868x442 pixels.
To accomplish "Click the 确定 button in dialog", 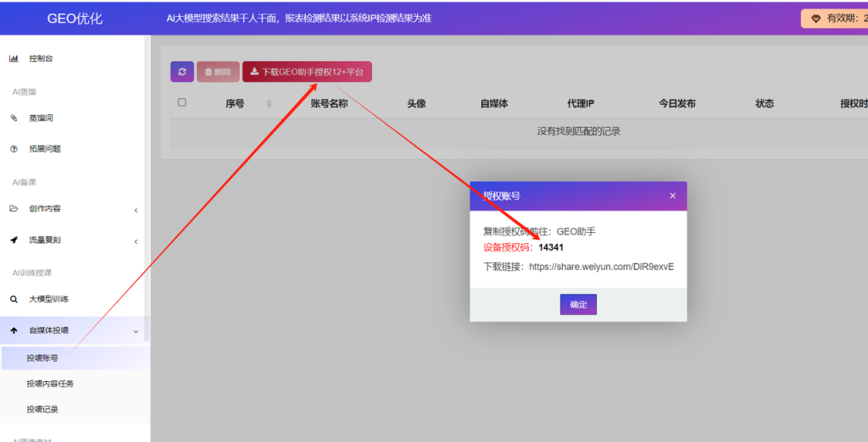I will 578,304.
